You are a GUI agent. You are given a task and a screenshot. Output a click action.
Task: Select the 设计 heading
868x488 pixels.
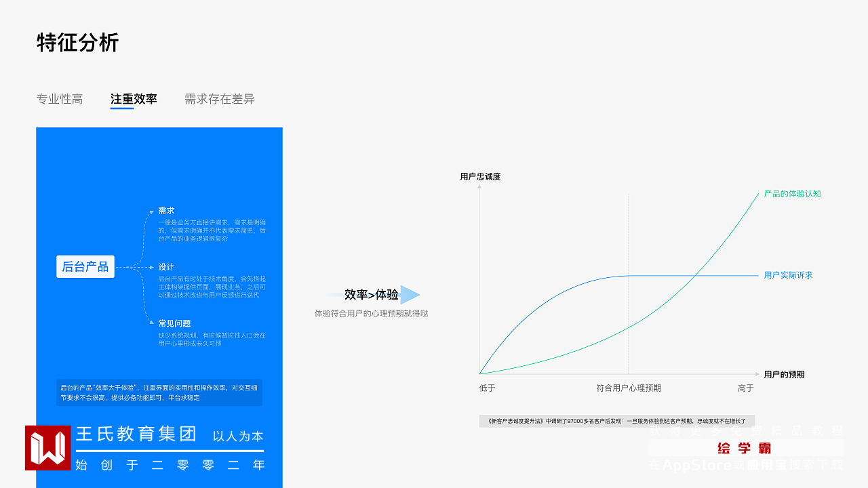166,267
